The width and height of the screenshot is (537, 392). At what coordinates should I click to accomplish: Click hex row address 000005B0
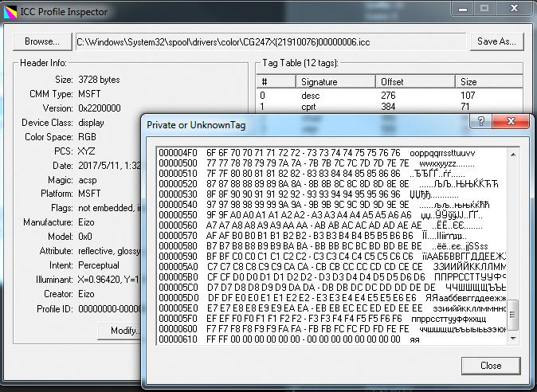pos(178,277)
